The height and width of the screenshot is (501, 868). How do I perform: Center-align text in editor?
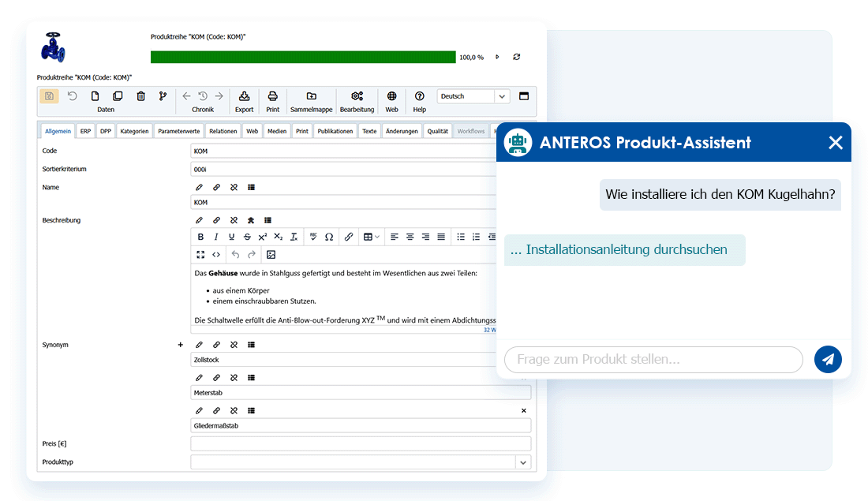tap(410, 237)
